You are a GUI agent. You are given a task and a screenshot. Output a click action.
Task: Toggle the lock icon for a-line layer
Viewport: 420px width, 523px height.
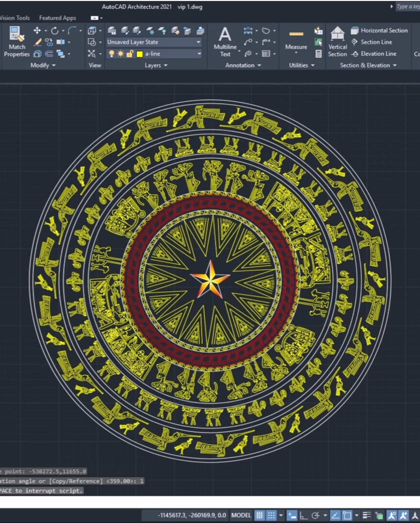[130, 54]
